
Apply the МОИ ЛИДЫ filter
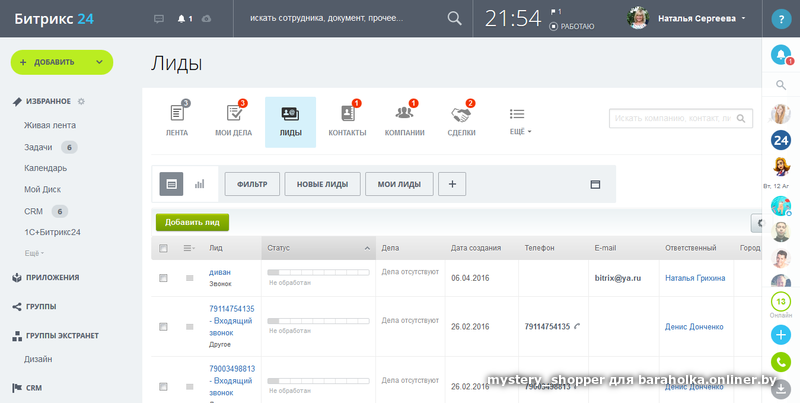(399, 184)
